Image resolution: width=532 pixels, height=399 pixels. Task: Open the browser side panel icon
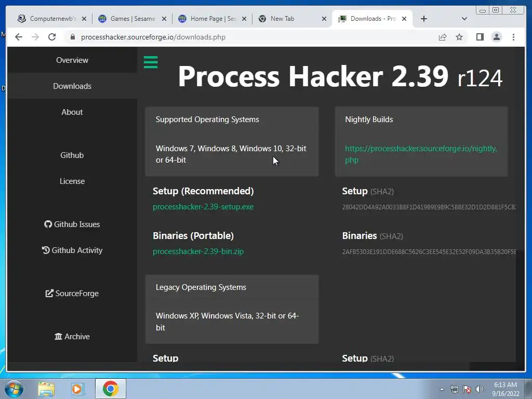[480, 37]
